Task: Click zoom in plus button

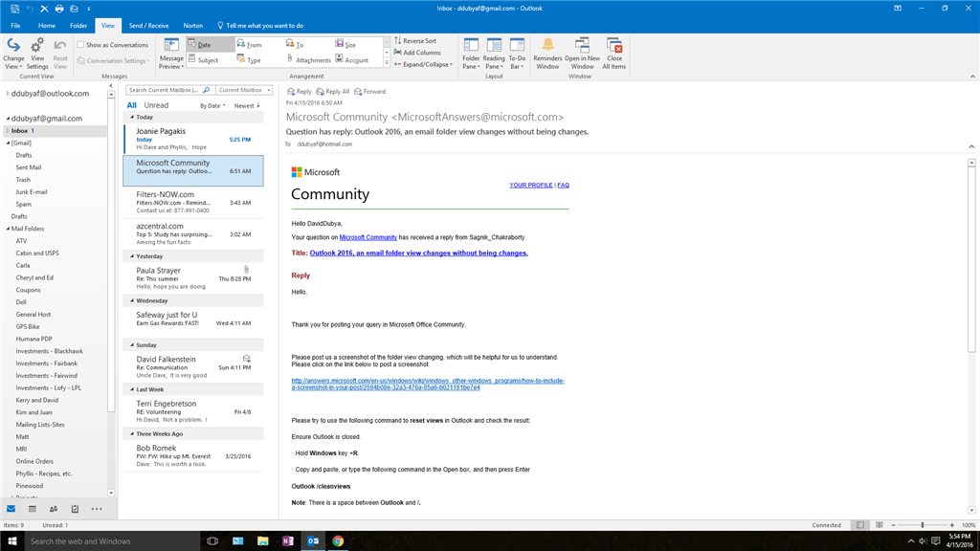Action: click(952, 525)
